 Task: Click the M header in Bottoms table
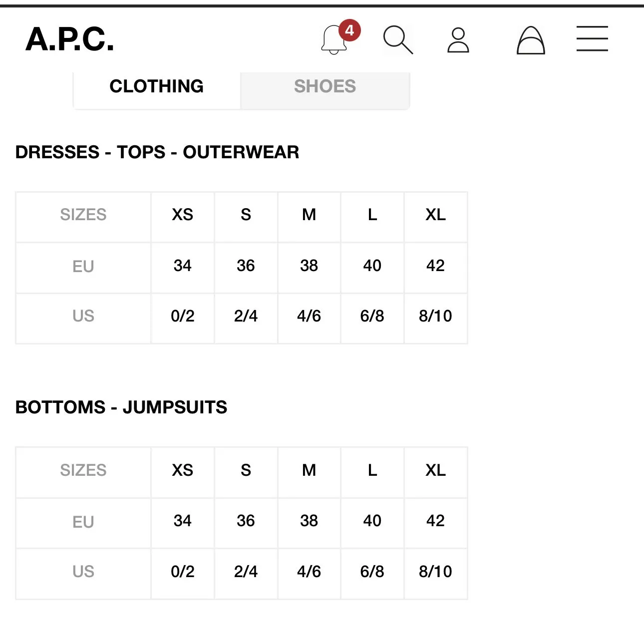[309, 470]
